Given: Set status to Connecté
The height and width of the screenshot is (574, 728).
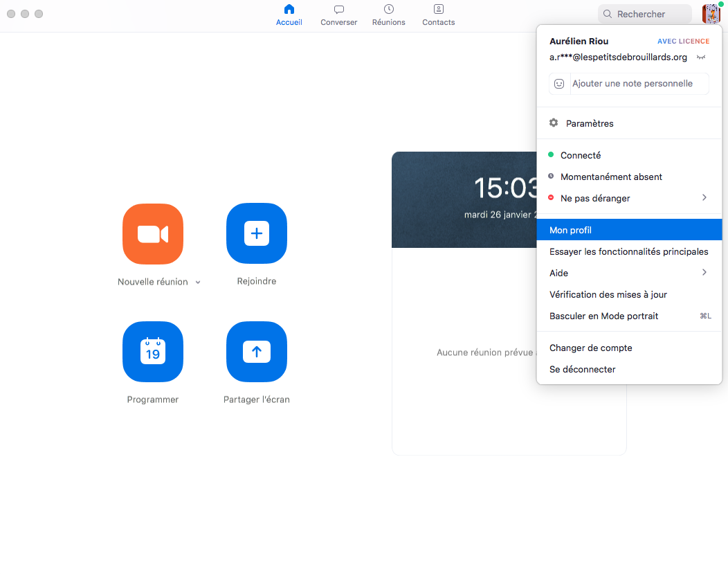Looking at the screenshot, I should (580, 155).
